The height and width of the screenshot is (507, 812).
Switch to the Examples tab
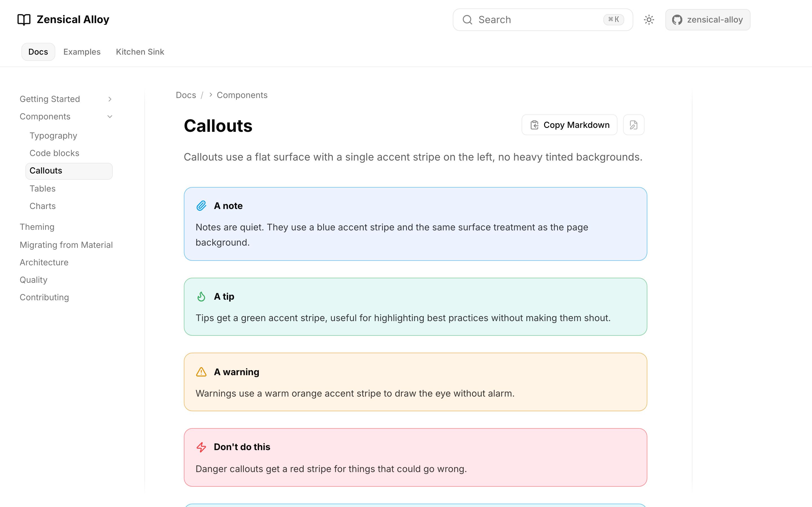(82, 52)
